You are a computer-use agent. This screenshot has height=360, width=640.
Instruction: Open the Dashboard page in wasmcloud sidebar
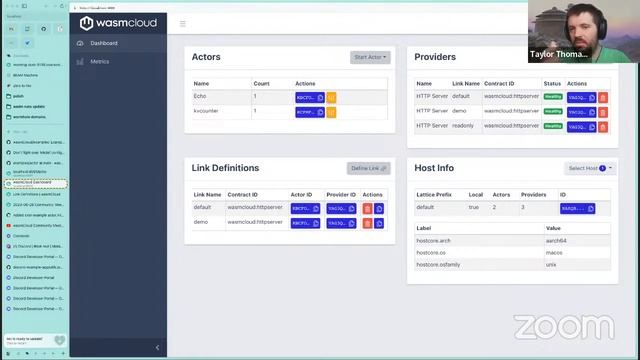click(x=118, y=43)
